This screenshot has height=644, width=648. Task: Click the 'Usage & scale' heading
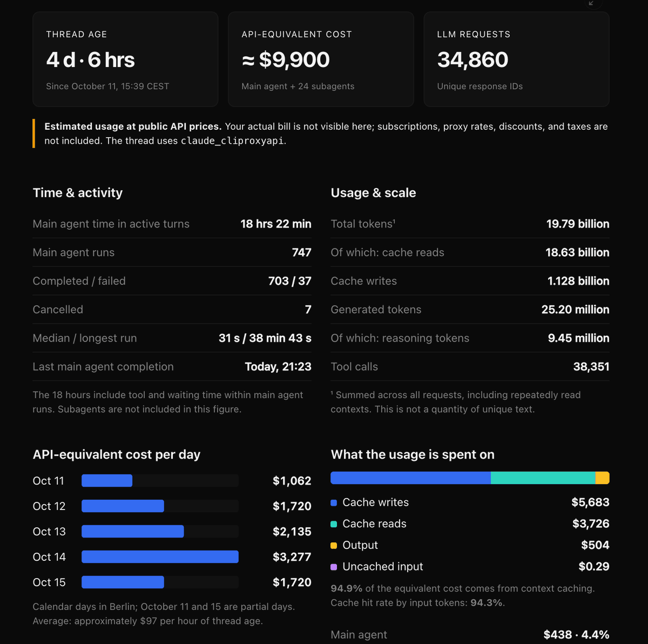[373, 193]
